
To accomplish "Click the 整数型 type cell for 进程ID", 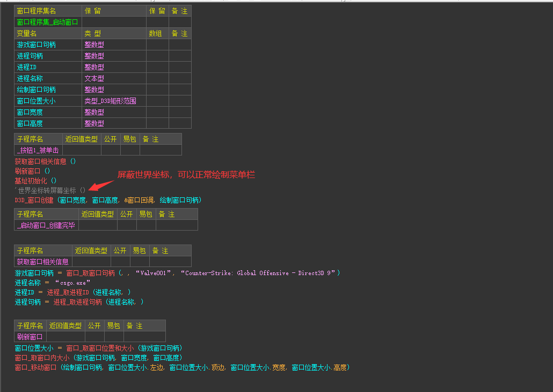I will click(x=114, y=67).
